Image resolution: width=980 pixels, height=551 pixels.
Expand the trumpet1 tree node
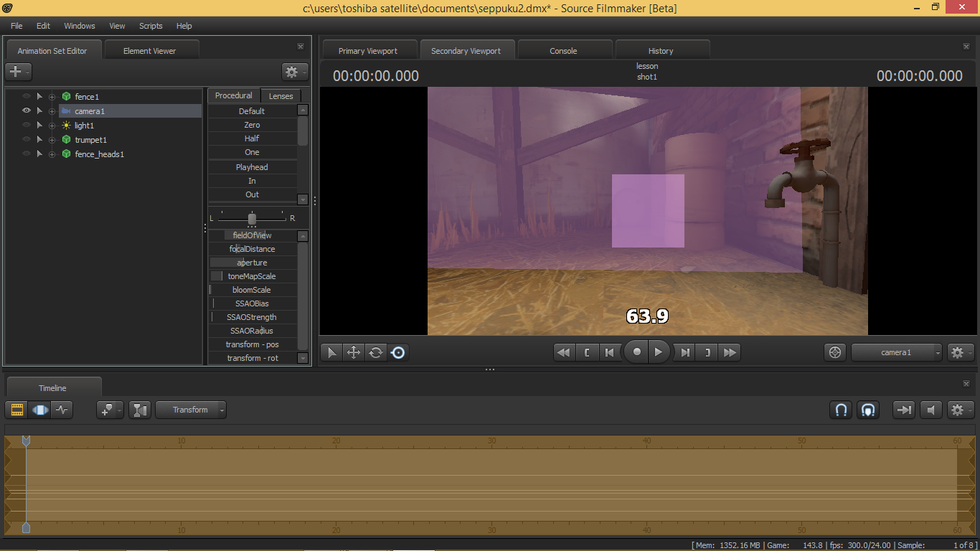tap(52, 140)
